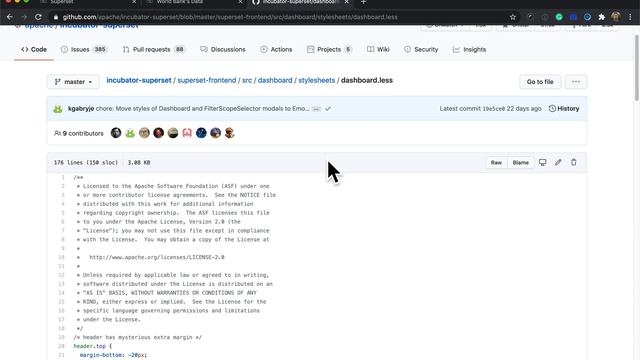640x360 pixels.
Task: Open the latest commit message link
Action: tap(202, 109)
